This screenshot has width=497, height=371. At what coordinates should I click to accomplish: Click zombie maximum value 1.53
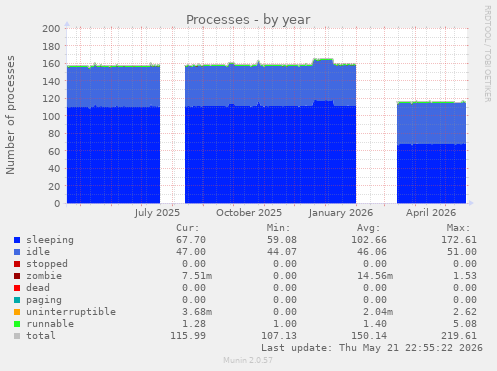tap(465, 276)
